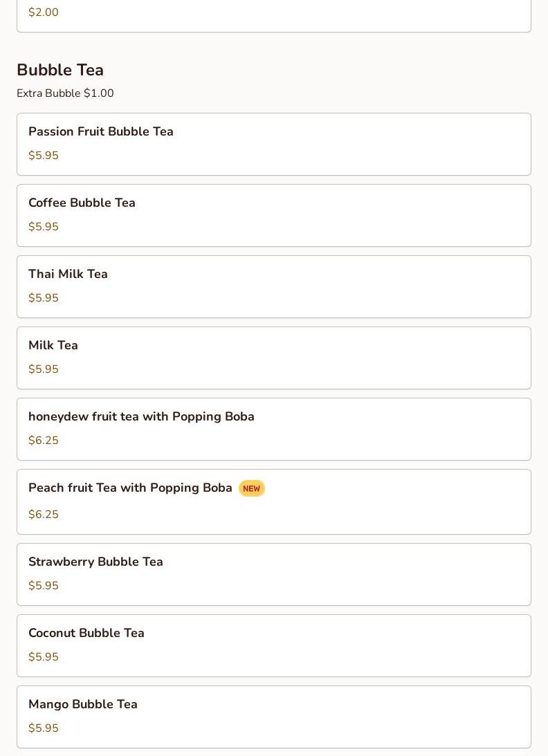
Task: Click the $6.25 price under Peach tea
Action: tap(44, 515)
